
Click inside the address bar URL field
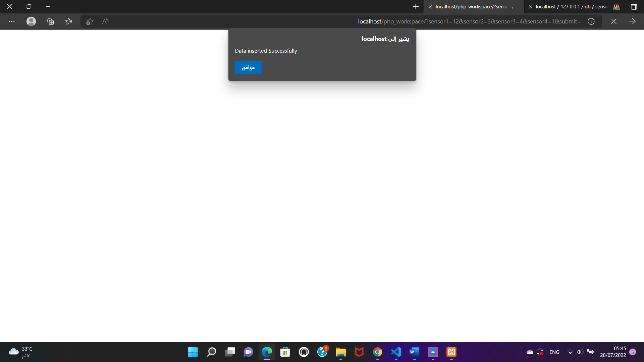[469, 21]
